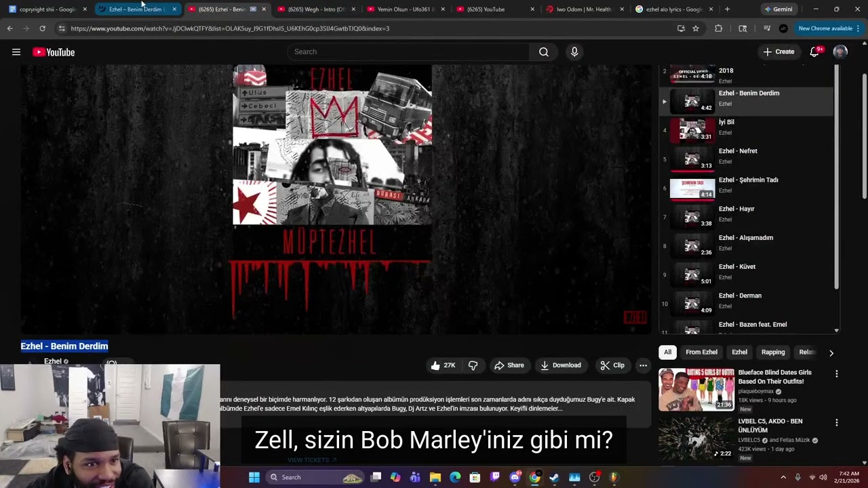Dislike the Benim Derdim video

point(473,365)
